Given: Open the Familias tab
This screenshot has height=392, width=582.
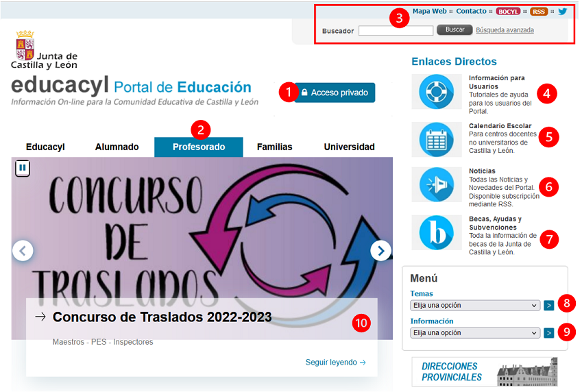Looking at the screenshot, I should (x=275, y=147).
